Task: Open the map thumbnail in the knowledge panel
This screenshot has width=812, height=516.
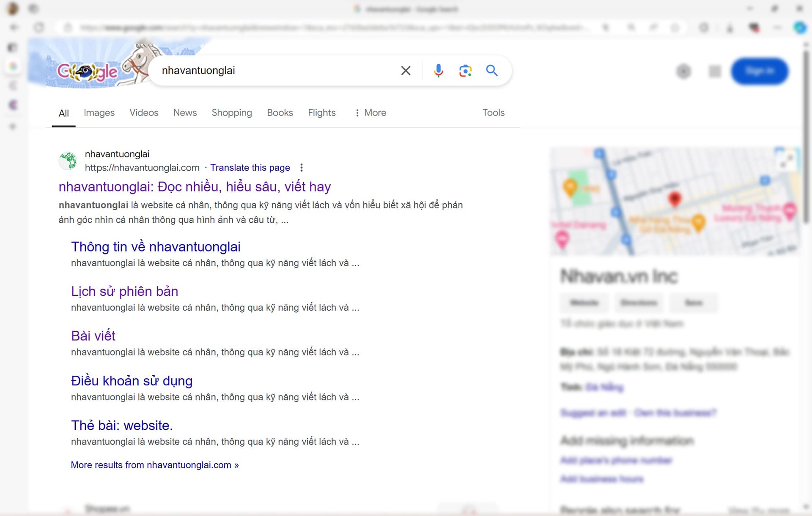Action: tap(675, 201)
